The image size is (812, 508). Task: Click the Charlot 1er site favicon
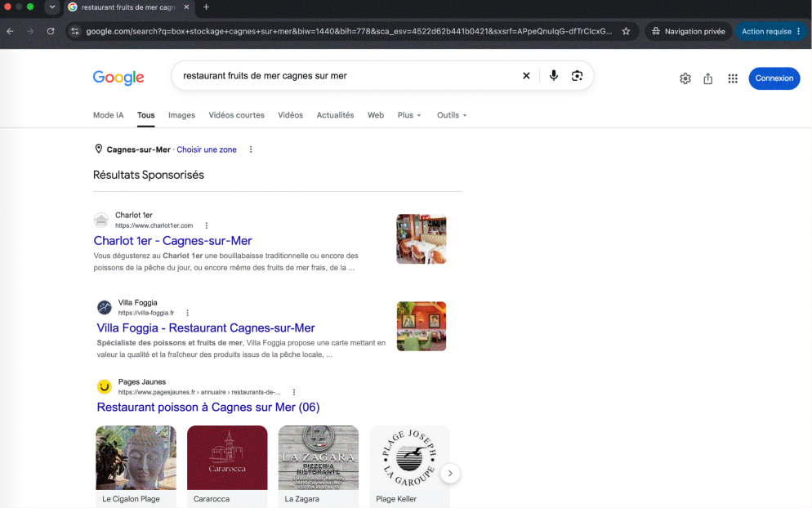101,220
